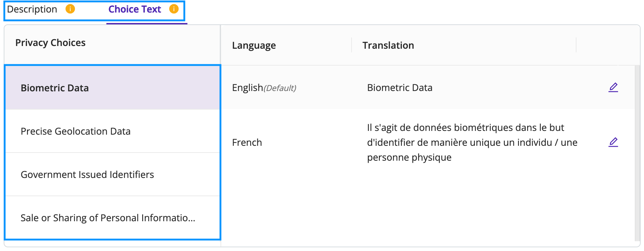Image resolution: width=644 pixels, height=251 pixels.
Task: Select Biometric Data privacy choice
Action: [x=113, y=88]
